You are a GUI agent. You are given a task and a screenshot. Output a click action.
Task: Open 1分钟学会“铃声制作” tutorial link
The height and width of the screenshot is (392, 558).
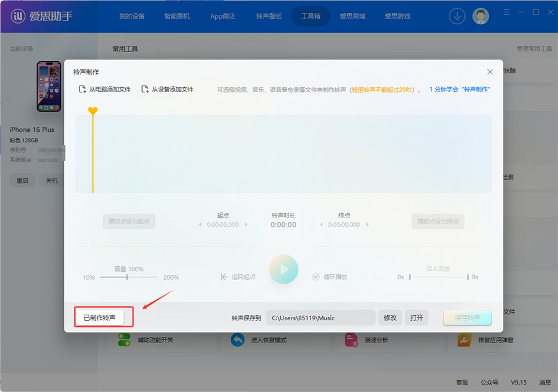(459, 89)
